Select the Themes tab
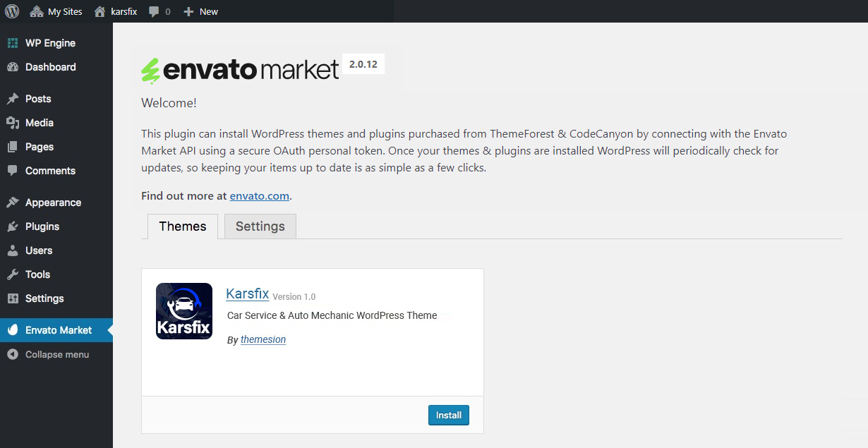The height and width of the screenshot is (448, 868). click(183, 226)
